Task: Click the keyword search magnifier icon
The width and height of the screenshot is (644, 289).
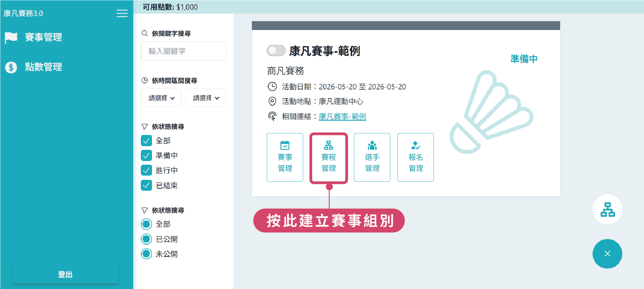Action: [145, 33]
